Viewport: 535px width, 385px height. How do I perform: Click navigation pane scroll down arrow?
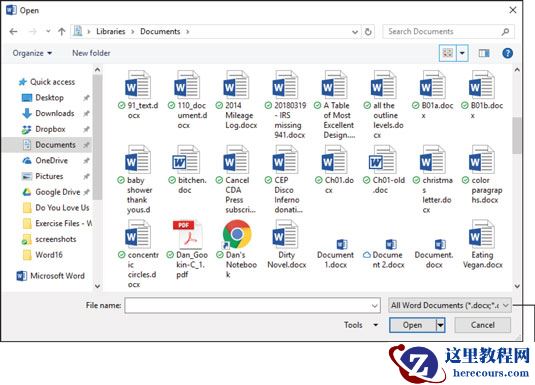pyautogui.click(x=97, y=286)
